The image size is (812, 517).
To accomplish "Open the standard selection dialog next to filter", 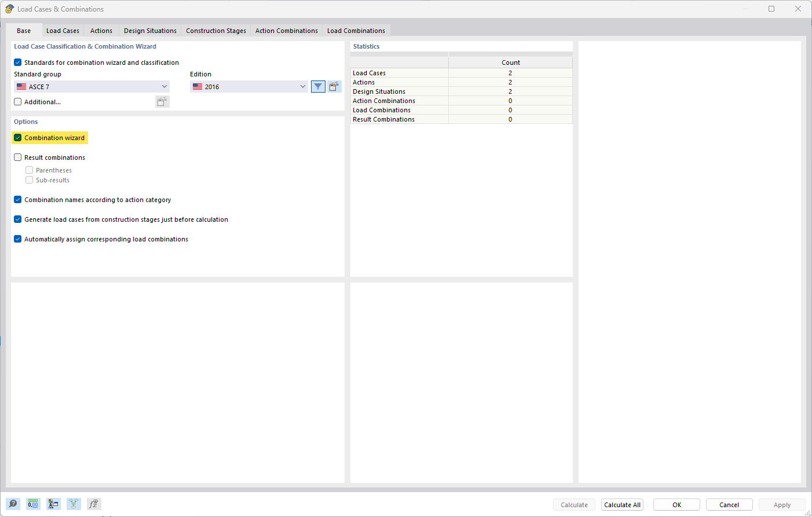I will coord(334,86).
